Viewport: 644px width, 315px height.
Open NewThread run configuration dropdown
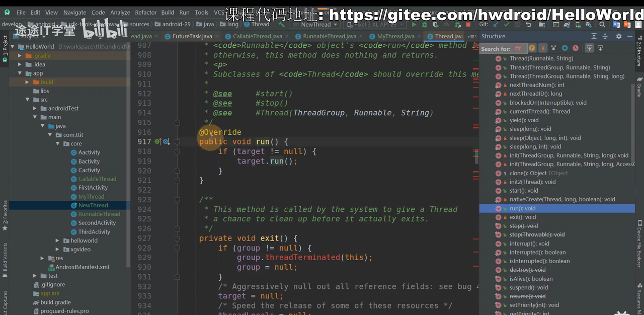click(x=315, y=24)
